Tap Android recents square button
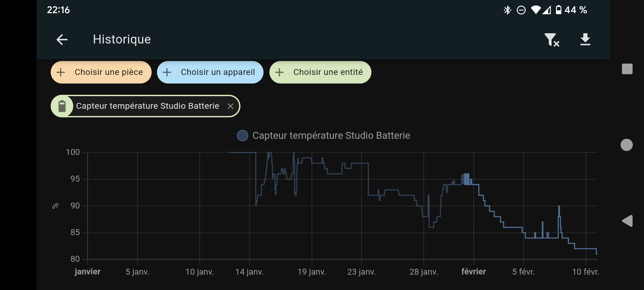The height and width of the screenshot is (290, 644). pos(627,69)
